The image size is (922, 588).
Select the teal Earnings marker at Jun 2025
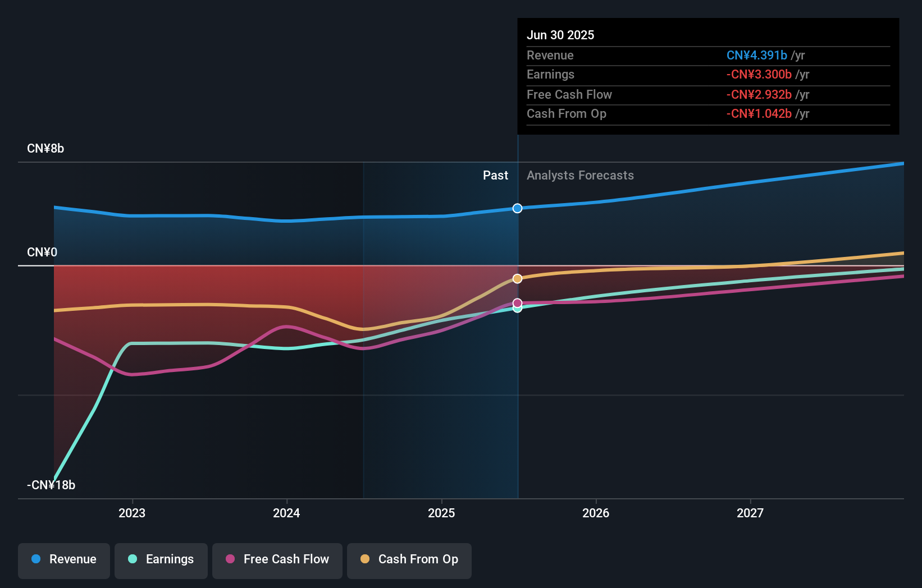(x=517, y=308)
